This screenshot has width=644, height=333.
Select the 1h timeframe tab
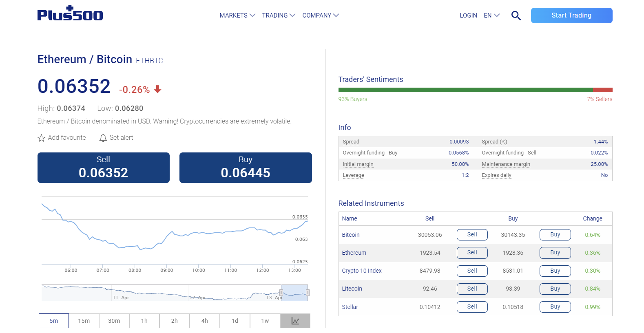(144, 321)
